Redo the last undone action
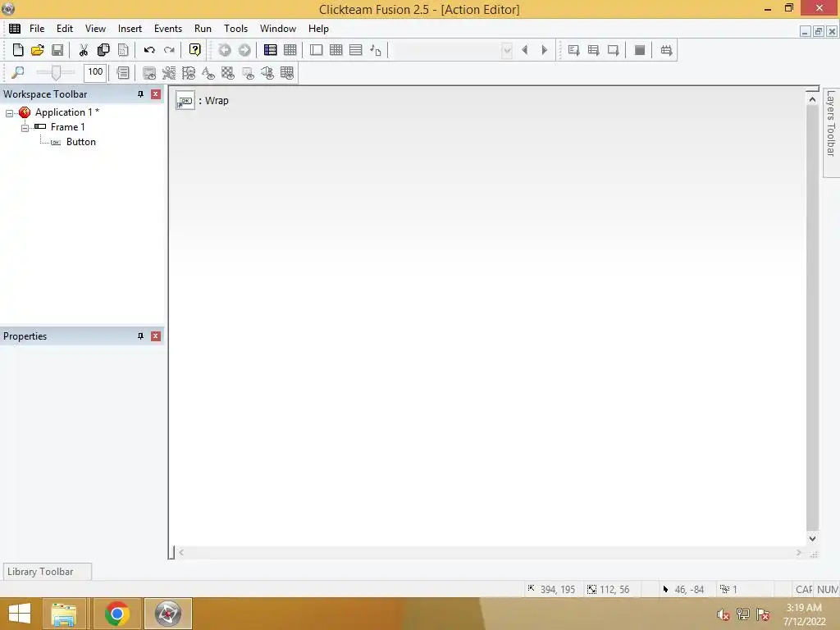The width and height of the screenshot is (840, 630). (169, 50)
